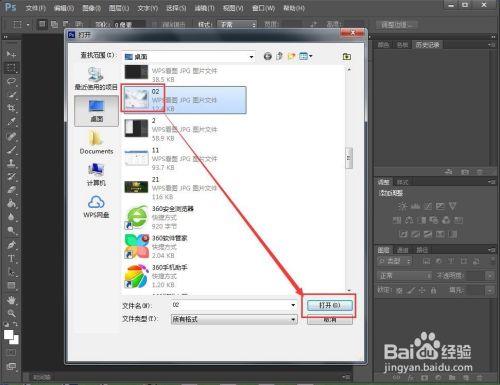Select the Rectangular Marquee tool
This screenshot has width=500, height=385.
click(x=11, y=68)
